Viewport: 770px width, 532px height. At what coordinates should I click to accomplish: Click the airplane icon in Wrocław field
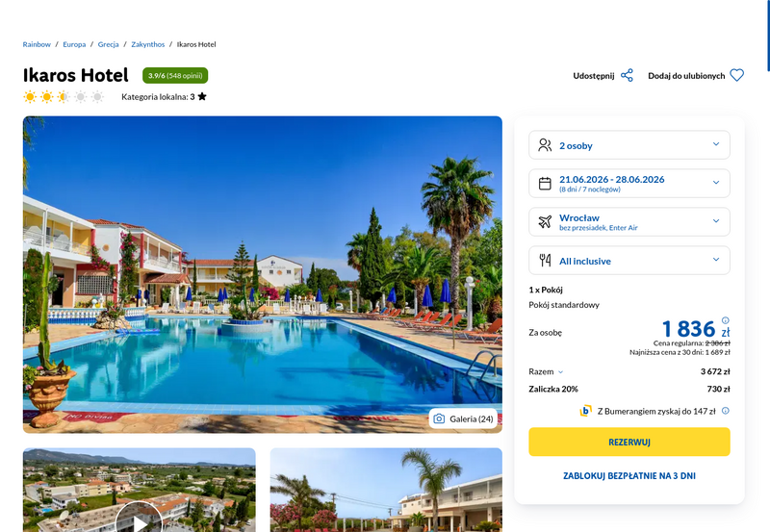545,222
